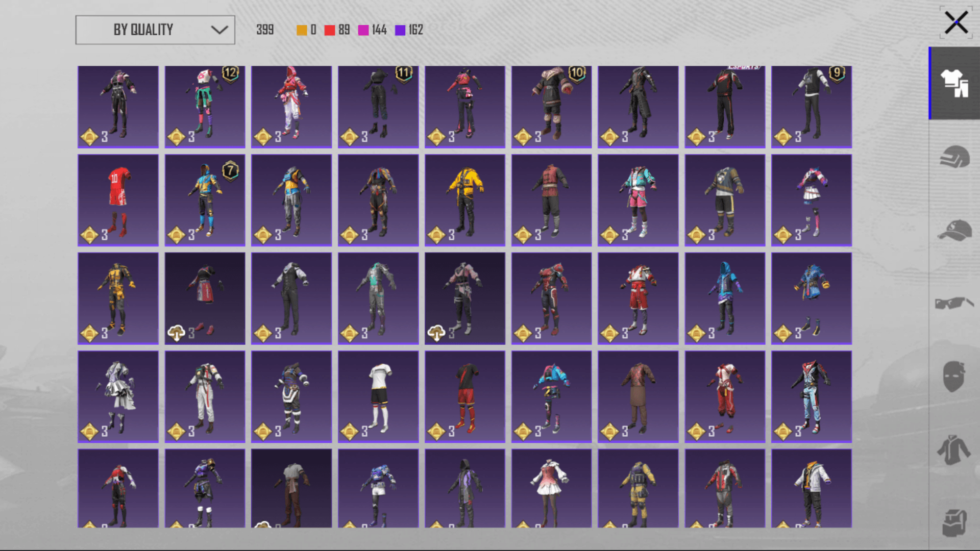Select the outfits category tab
This screenshot has height=551, width=980.
954,83
